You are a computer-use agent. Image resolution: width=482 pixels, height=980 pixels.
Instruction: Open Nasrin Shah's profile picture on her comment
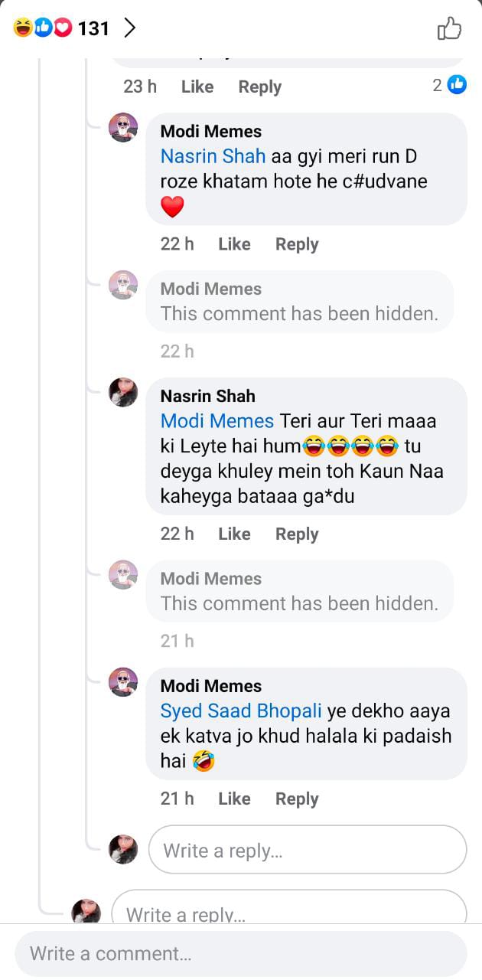tap(123, 392)
